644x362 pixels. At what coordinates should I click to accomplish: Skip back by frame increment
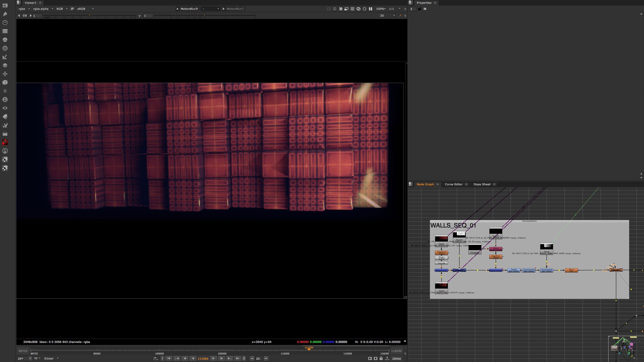(x=252, y=358)
